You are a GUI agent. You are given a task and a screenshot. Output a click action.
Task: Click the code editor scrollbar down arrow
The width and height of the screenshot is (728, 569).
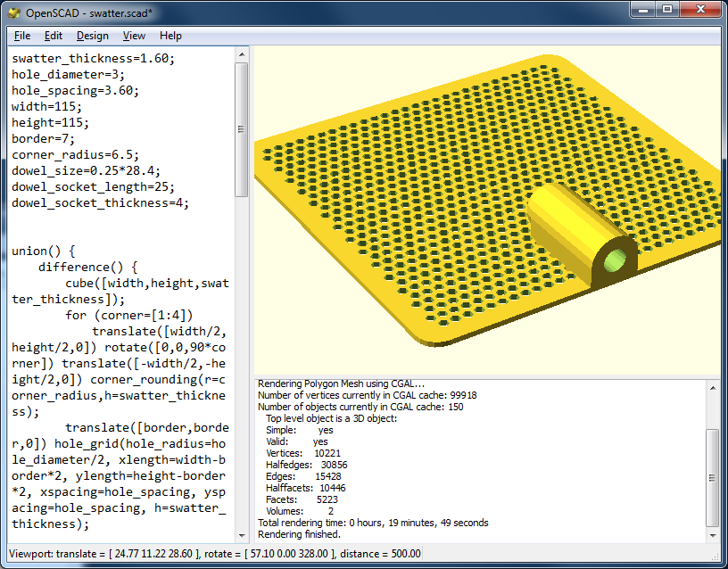(x=242, y=536)
